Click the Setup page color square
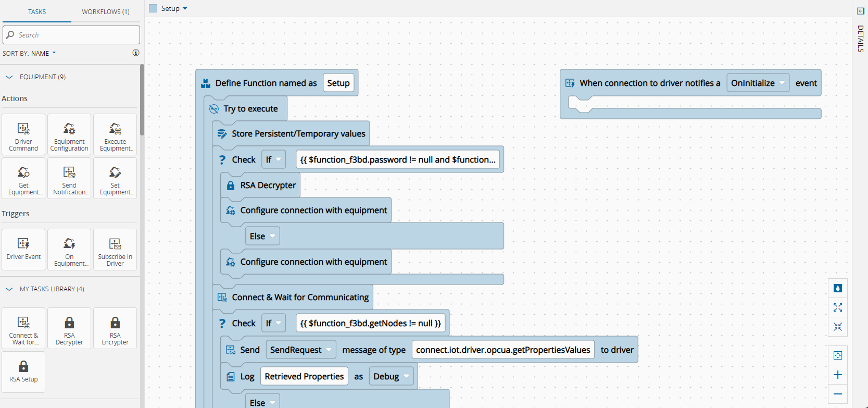This screenshot has width=868, height=408. [153, 8]
